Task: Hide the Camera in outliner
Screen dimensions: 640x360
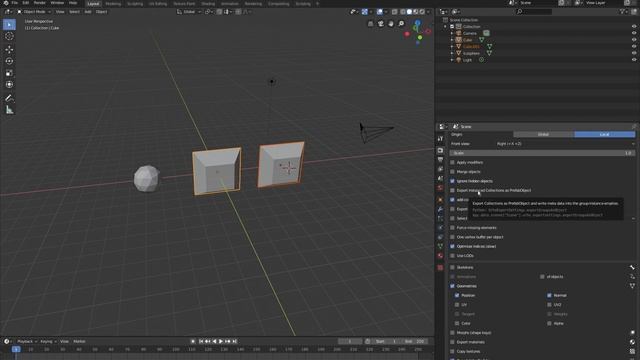Action: [634, 33]
